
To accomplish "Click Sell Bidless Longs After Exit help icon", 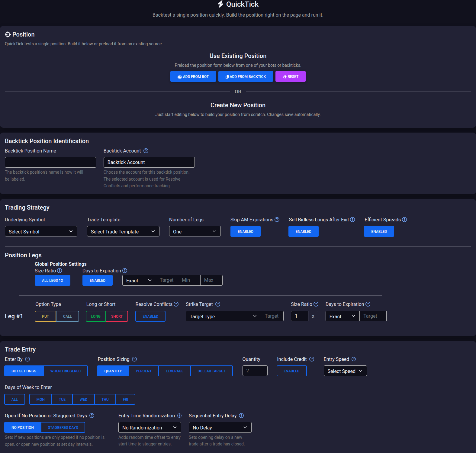I will [352, 220].
